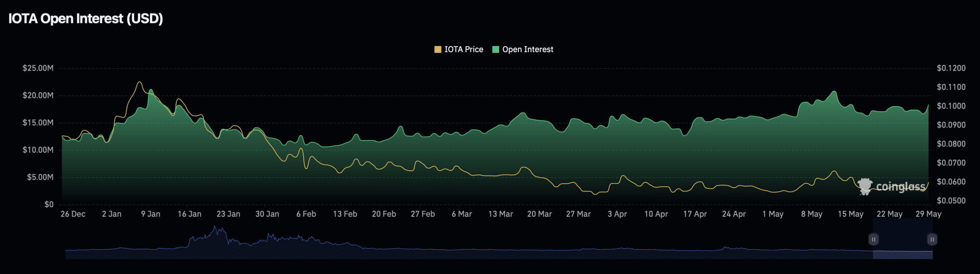Click the $0.0600 right axis label
The height and width of the screenshot is (274, 980).
951,182
